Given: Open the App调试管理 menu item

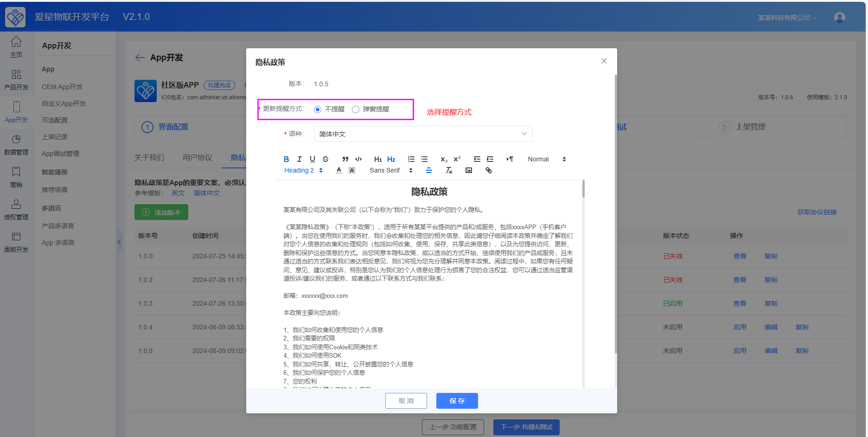Looking at the screenshot, I should (60, 154).
